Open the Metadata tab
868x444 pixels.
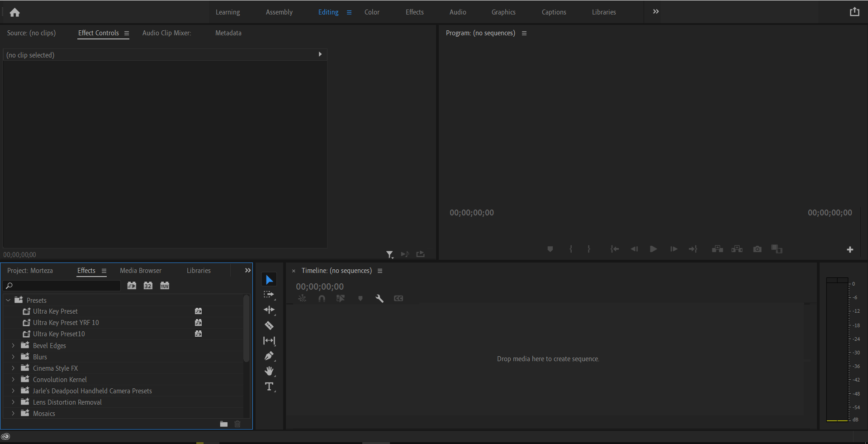(x=228, y=33)
